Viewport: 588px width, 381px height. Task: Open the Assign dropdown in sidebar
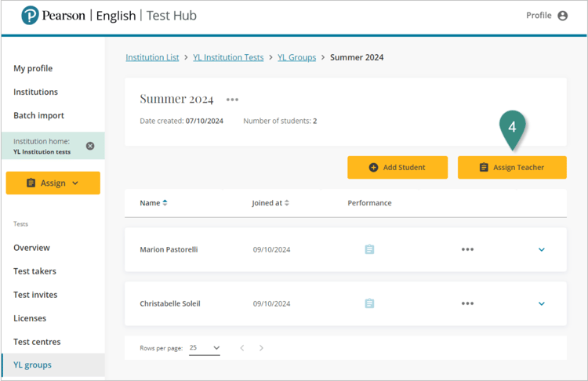coord(53,183)
